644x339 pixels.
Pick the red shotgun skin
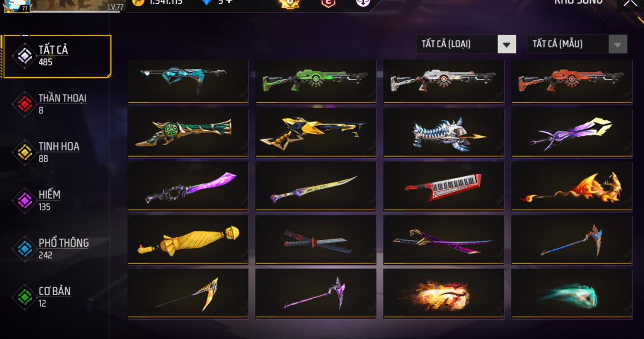(x=572, y=82)
